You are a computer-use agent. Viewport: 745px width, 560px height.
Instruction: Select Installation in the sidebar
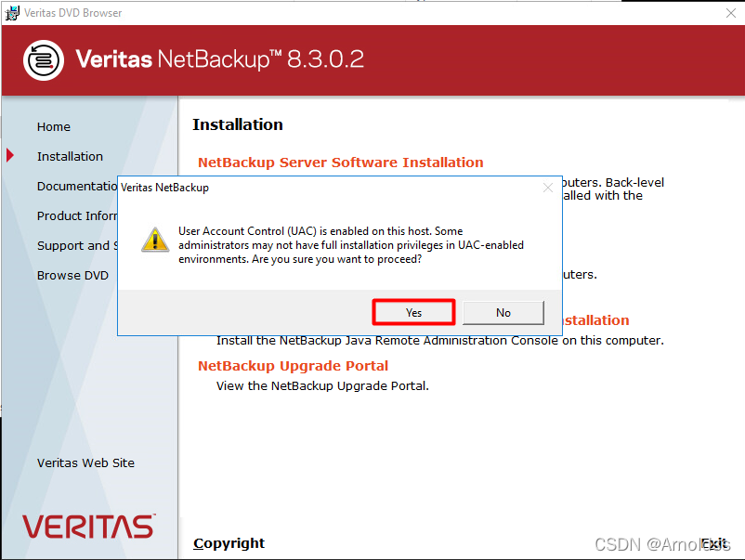point(70,156)
